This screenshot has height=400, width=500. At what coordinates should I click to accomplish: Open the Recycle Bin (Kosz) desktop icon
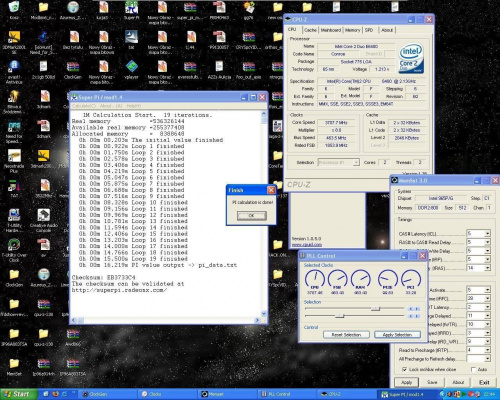pyautogui.click(x=14, y=9)
